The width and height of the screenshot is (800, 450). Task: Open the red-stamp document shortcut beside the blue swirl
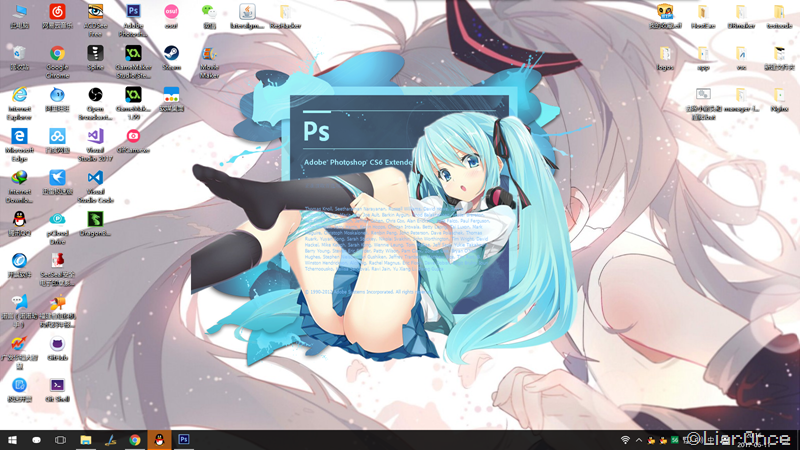click(x=57, y=261)
